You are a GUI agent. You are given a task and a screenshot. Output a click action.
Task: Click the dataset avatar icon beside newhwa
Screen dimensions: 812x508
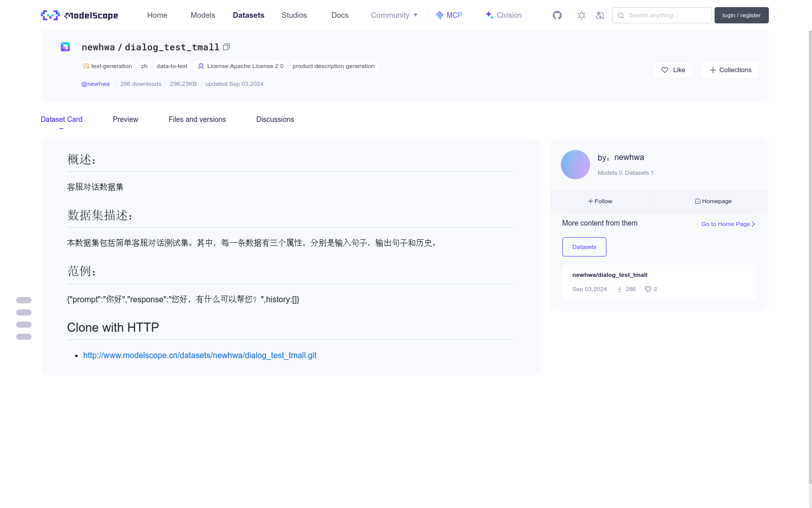pos(65,47)
